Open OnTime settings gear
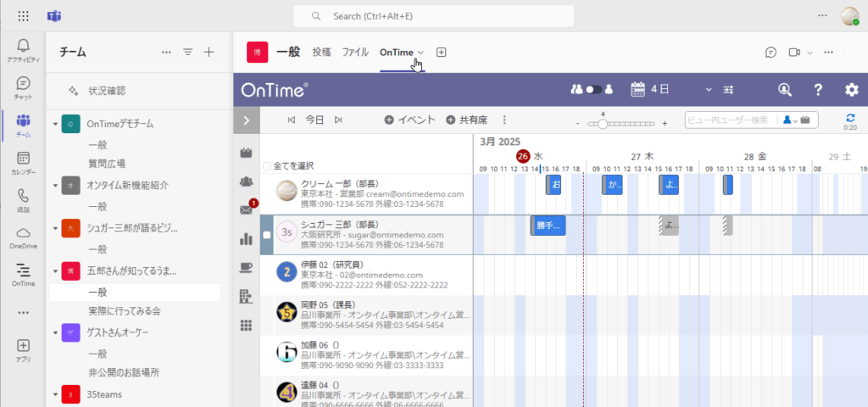 [x=851, y=90]
